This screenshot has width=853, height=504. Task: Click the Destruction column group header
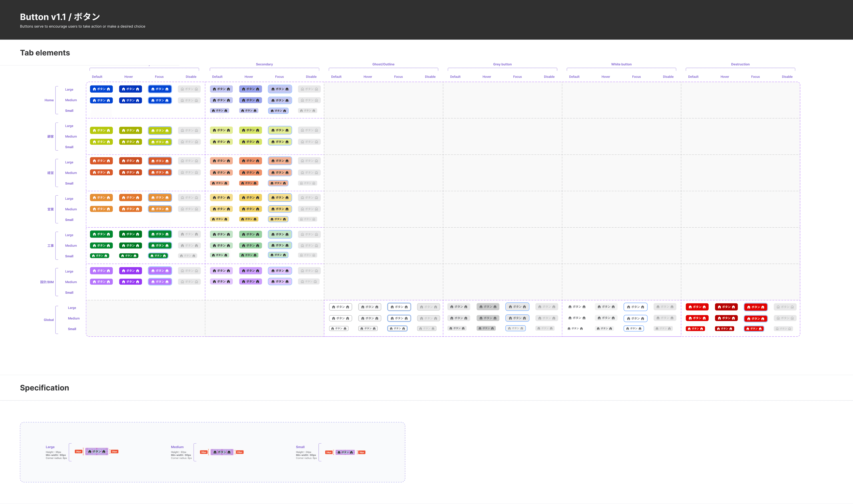(x=740, y=64)
